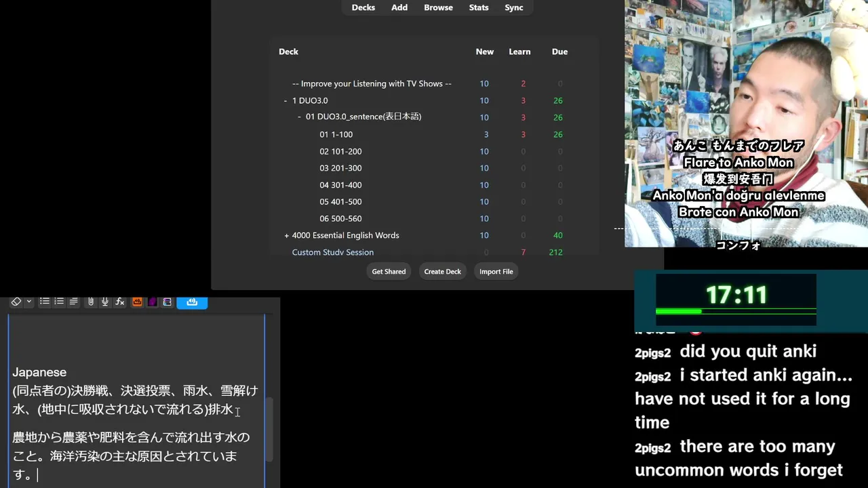Open the 1 DUO3.0 deck

point(310,100)
